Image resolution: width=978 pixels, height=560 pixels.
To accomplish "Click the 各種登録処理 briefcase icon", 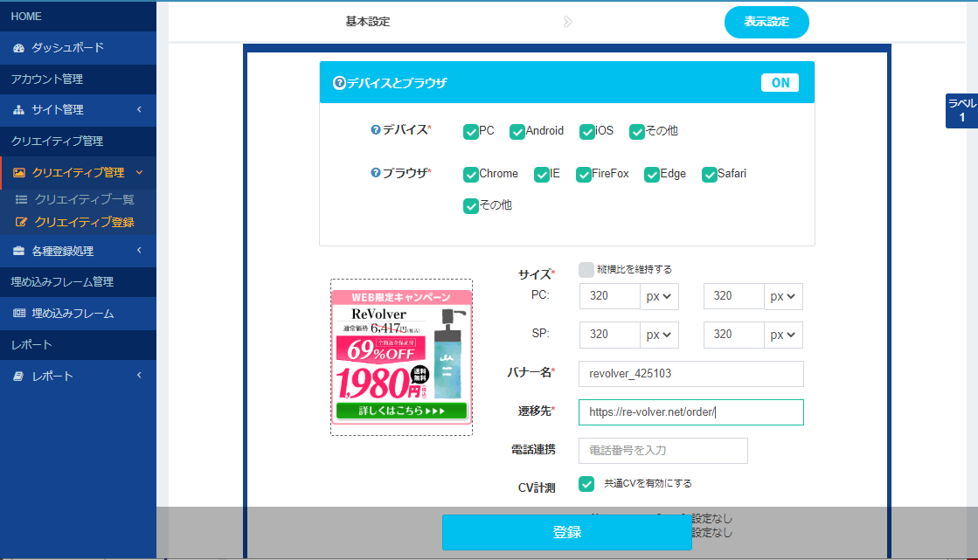I will pos(18,251).
